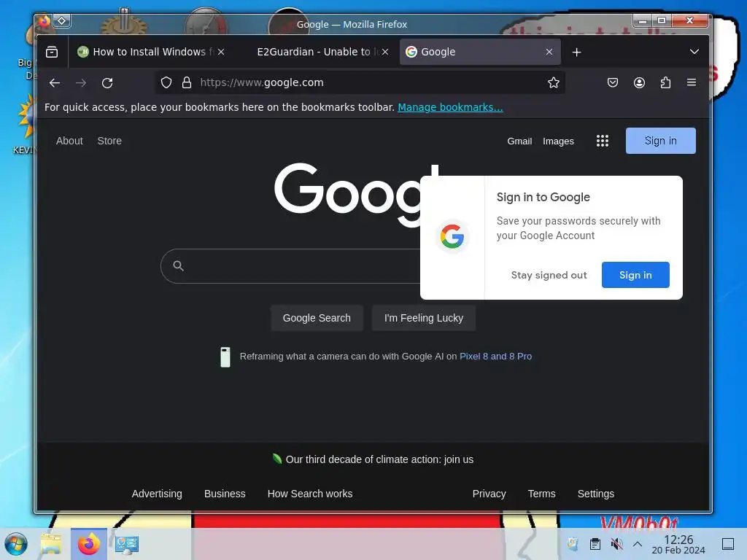The image size is (747, 560).
Task: Open the tracking protection shield icon
Action: click(166, 82)
